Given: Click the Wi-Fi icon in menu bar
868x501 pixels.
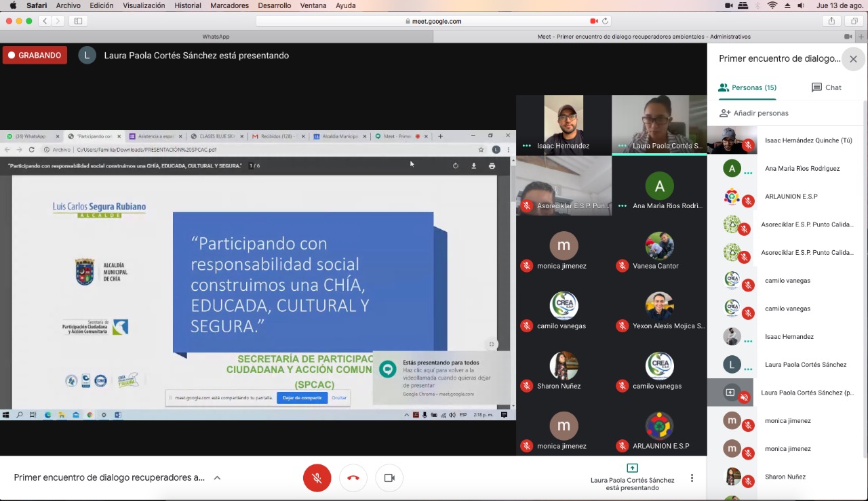Looking at the screenshot, I should click(772, 5).
